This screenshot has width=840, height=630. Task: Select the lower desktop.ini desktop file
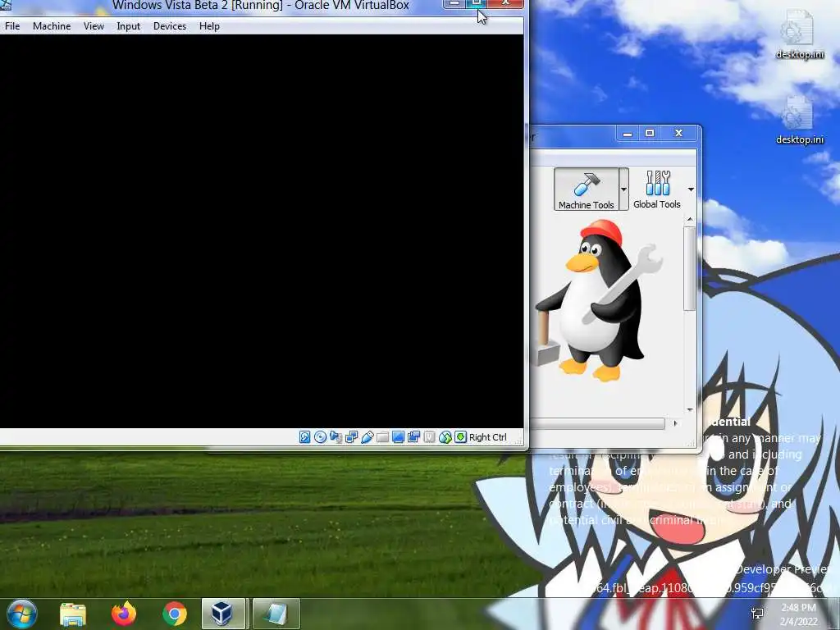pyautogui.click(x=799, y=120)
